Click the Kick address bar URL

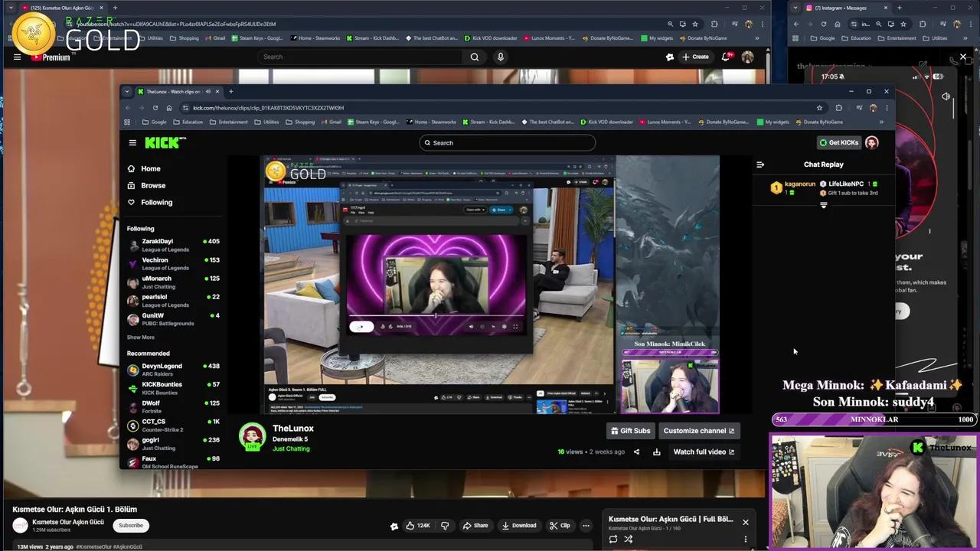click(x=268, y=108)
